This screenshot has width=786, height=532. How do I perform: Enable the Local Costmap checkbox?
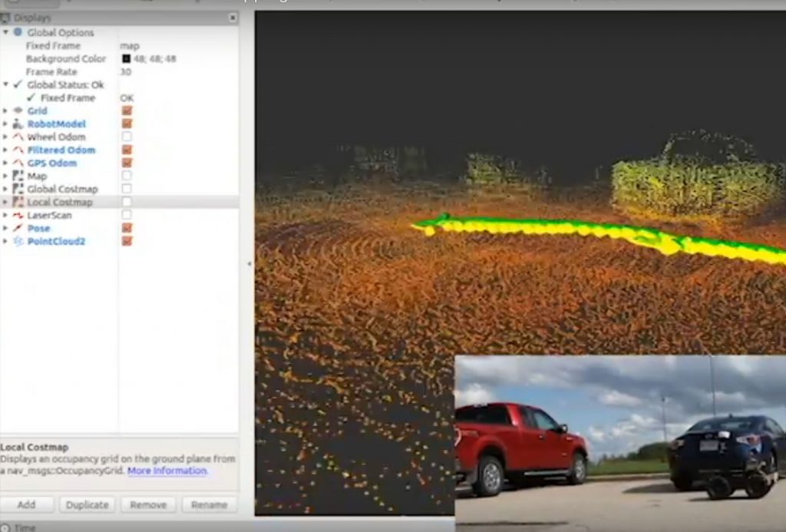127,202
